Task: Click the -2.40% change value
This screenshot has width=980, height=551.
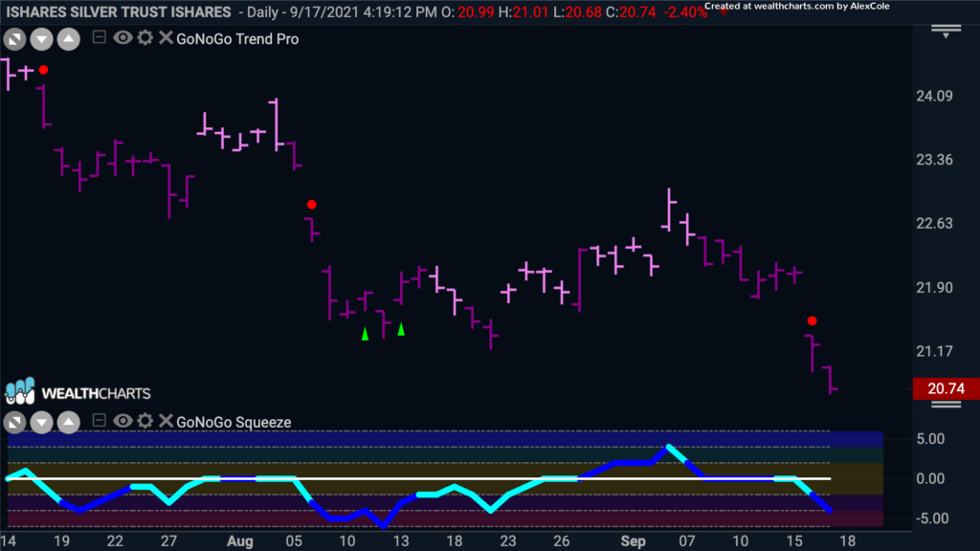Action: (685, 11)
